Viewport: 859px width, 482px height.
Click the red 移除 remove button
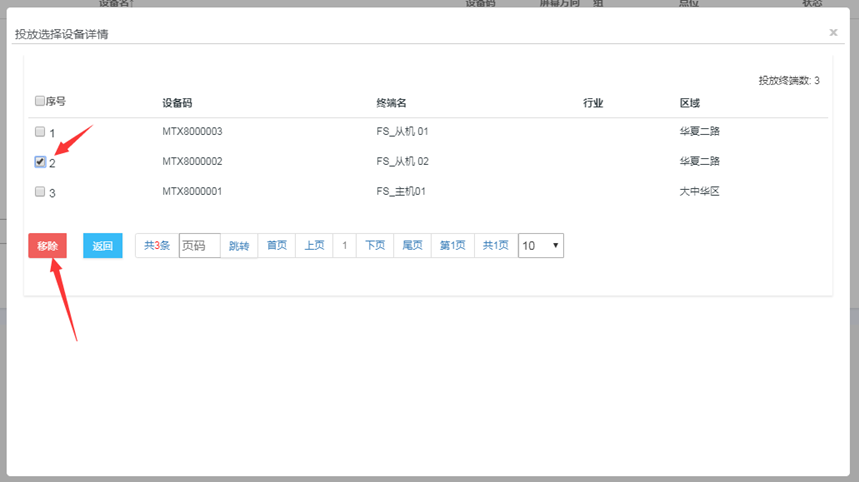coord(47,246)
